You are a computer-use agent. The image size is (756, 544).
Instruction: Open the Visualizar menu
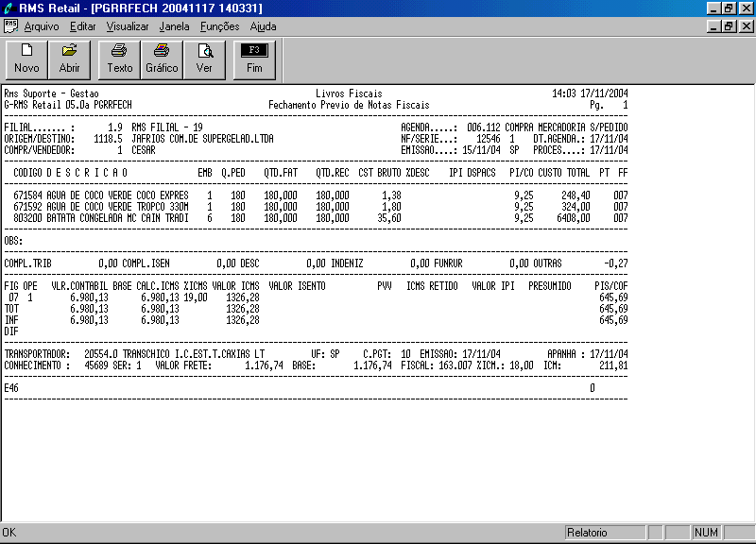(x=128, y=26)
